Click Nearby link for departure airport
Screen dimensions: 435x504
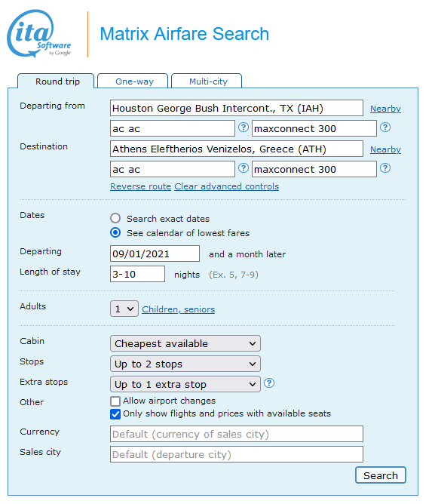[x=385, y=109]
